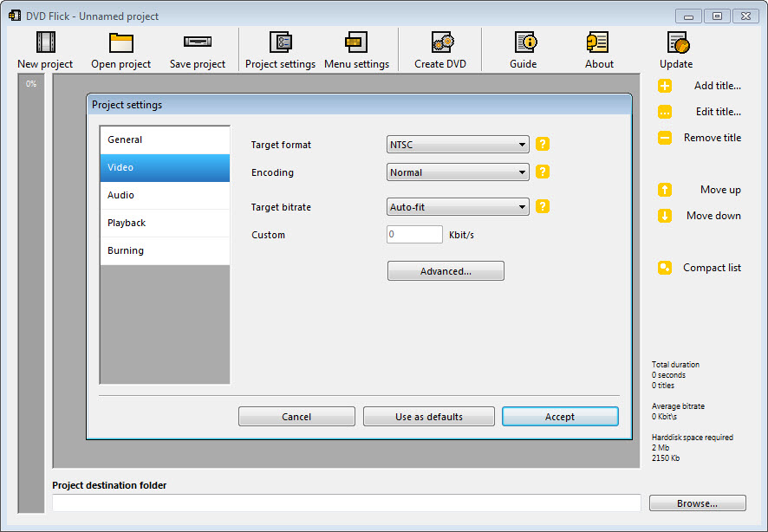Click the 'Total duration' status text
Viewport: 768px width, 532px height.
[675, 365]
